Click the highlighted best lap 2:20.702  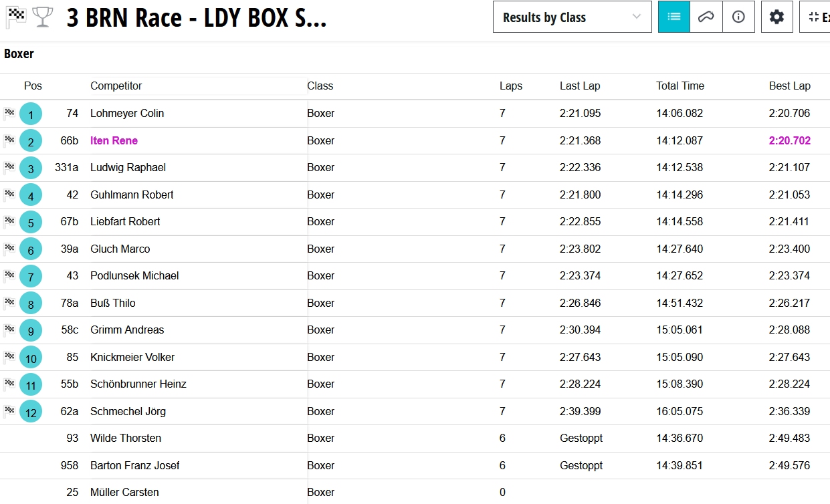(x=789, y=141)
